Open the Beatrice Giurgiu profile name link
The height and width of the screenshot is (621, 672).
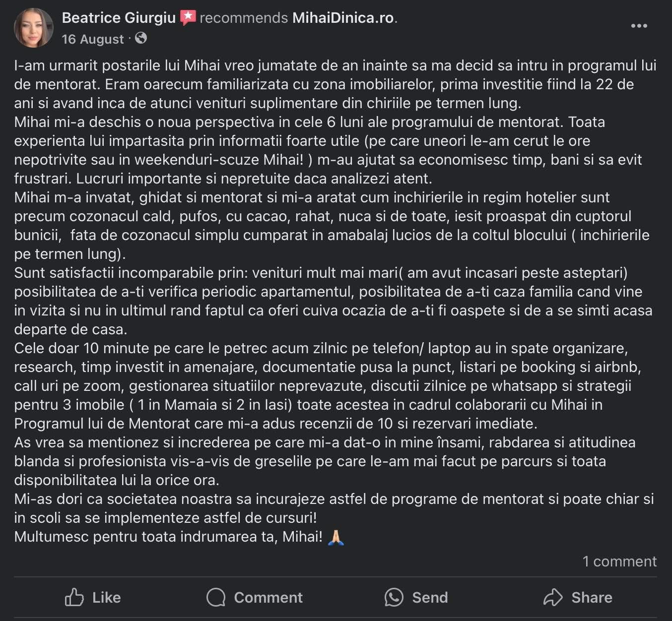pos(119,18)
